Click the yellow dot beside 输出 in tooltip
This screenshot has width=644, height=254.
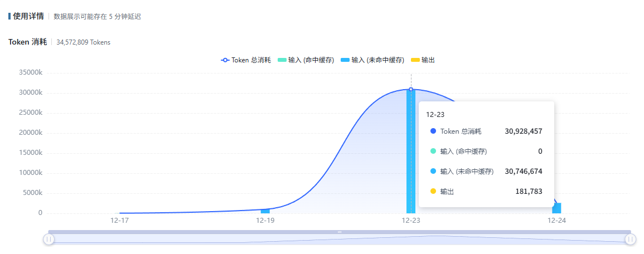pyautogui.click(x=433, y=192)
